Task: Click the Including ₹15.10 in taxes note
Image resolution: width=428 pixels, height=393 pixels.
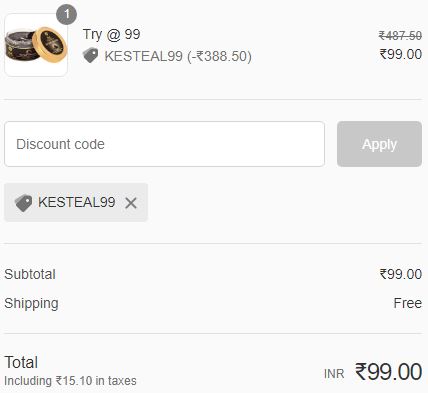Action: (70, 381)
